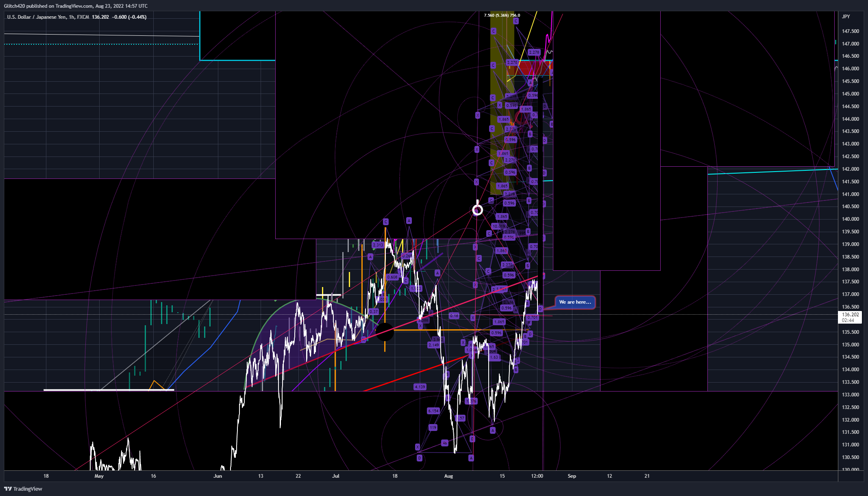Click the 15 date label on the time axis
This screenshot has height=496, width=868.
pos(502,476)
